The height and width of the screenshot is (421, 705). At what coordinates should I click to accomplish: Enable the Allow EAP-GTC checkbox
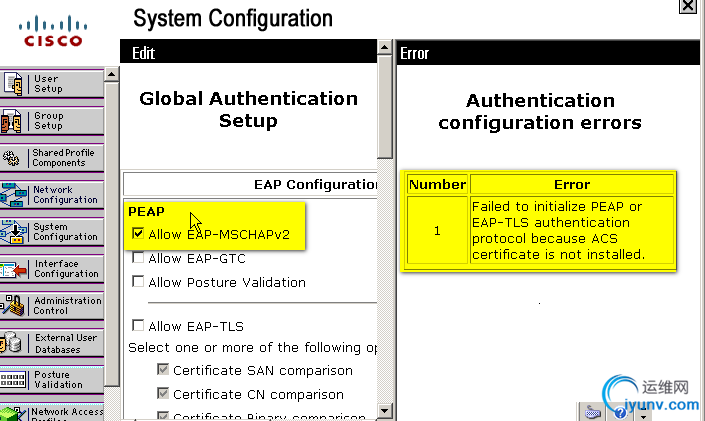(138, 258)
